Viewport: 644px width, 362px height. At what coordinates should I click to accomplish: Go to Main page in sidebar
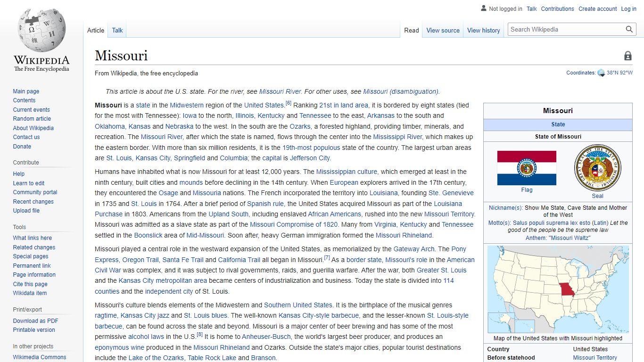click(26, 91)
